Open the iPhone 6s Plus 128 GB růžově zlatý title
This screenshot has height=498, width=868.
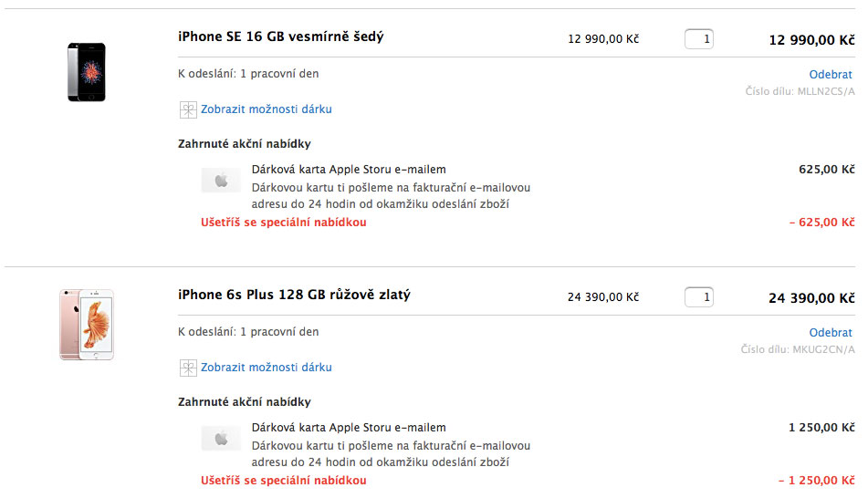click(295, 296)
